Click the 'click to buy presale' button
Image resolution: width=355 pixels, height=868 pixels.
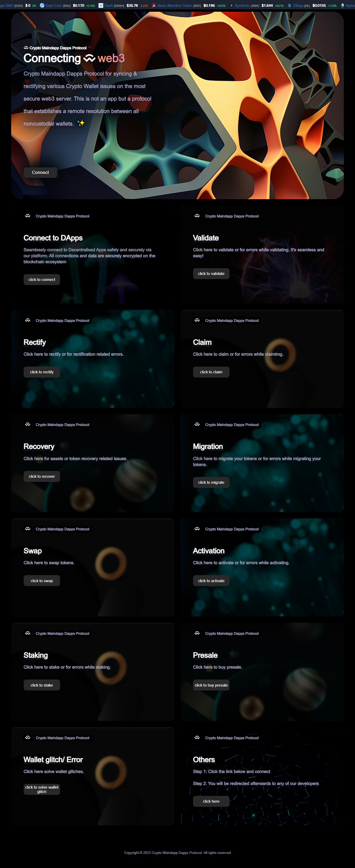tap(211, 685)
